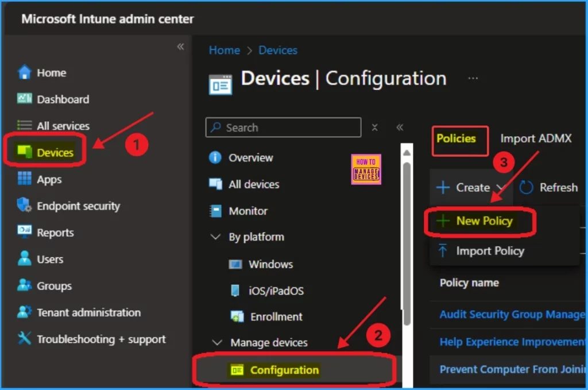Image resolution: width=588 pixels, height=390 pixels.
Task: Click the Windows platform icon
Action: pos(235,264)
